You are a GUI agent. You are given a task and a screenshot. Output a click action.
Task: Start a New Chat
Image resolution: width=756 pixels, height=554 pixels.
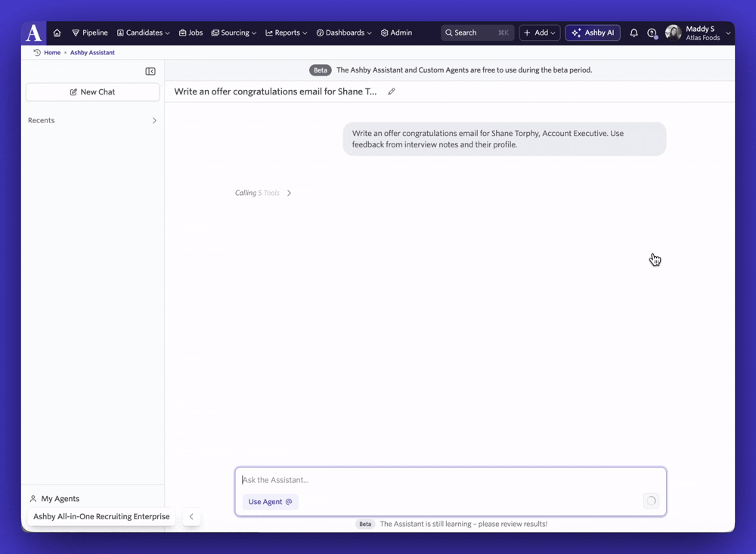coord(92,92)
